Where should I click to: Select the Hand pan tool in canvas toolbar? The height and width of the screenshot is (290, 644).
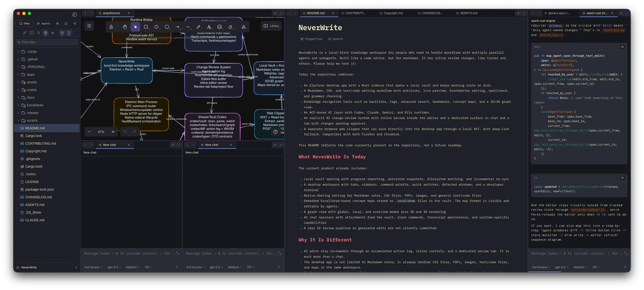[125, 27]
